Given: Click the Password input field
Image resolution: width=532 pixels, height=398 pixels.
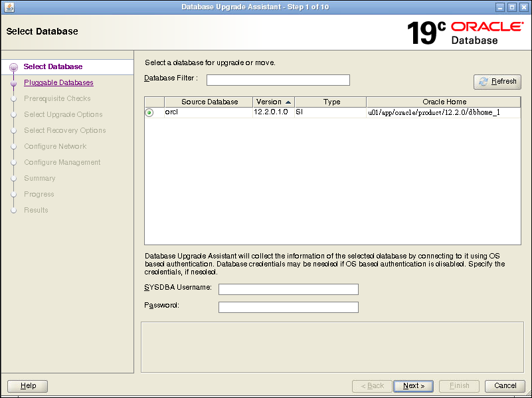Looking at the screenshot, I should click(288, 307).
